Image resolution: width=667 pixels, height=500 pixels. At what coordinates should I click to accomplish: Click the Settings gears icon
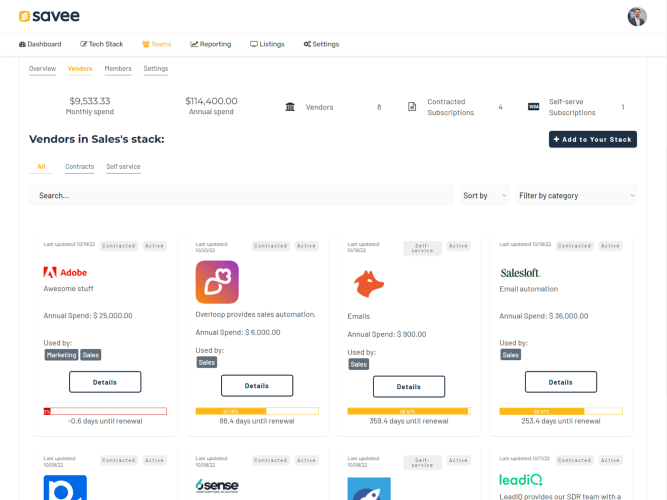(x=307, y=44)
